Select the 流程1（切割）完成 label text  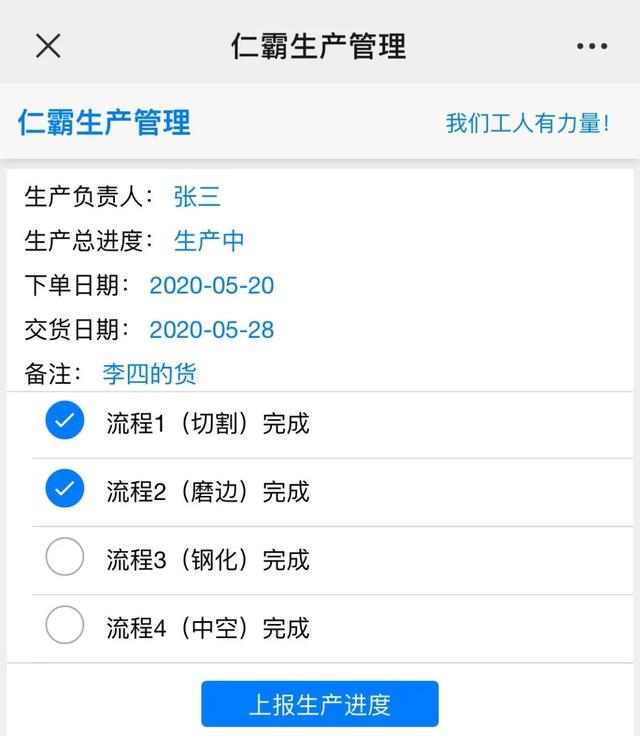[x=208, y=423]
